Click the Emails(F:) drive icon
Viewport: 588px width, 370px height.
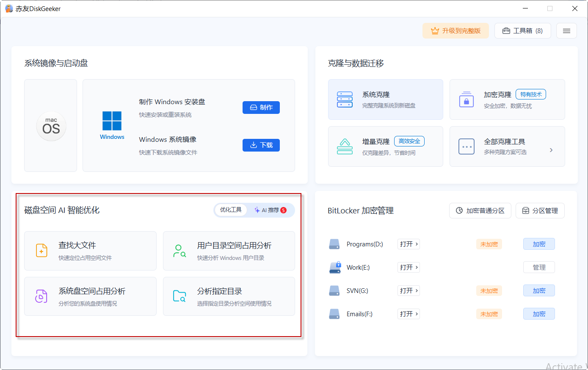click(334, 314)
